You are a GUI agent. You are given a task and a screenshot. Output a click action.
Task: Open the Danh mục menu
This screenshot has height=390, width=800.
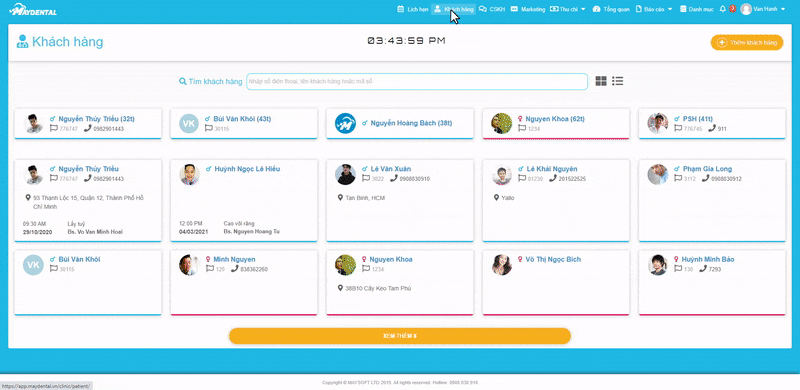696,9
